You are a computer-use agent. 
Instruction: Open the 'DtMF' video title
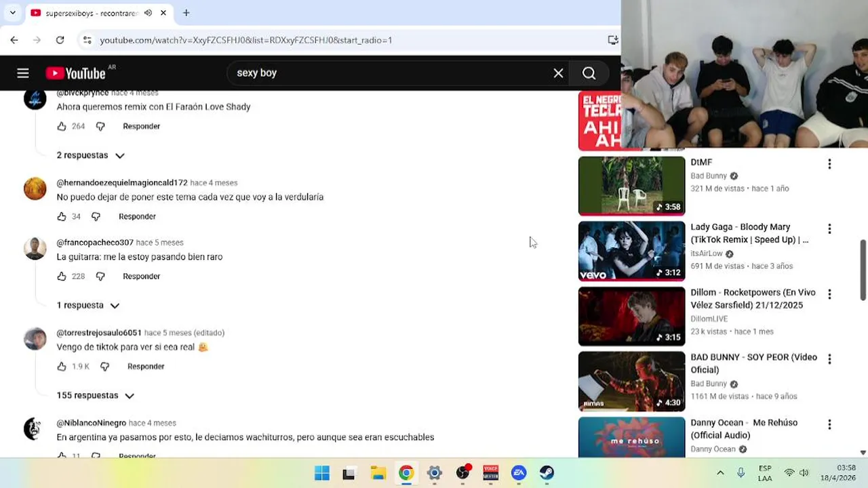701,162
